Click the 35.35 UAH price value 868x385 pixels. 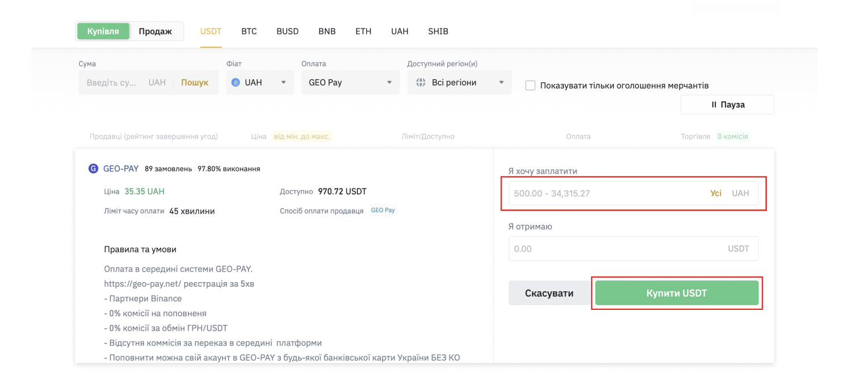click(x=144, y=191)
